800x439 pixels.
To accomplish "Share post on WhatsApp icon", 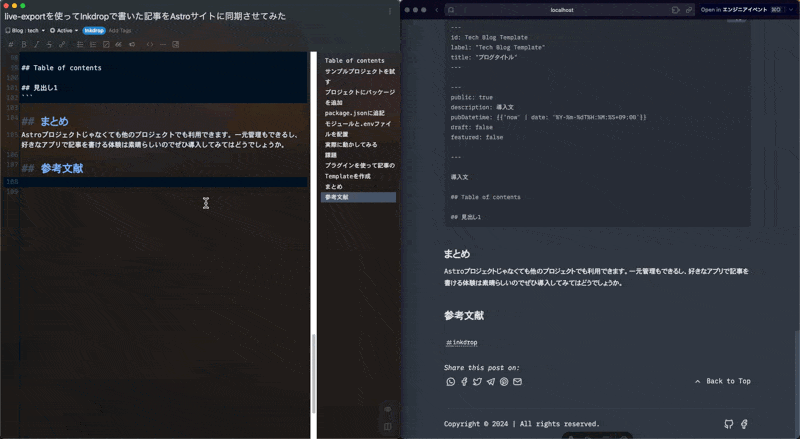I will tap(451, 382).
